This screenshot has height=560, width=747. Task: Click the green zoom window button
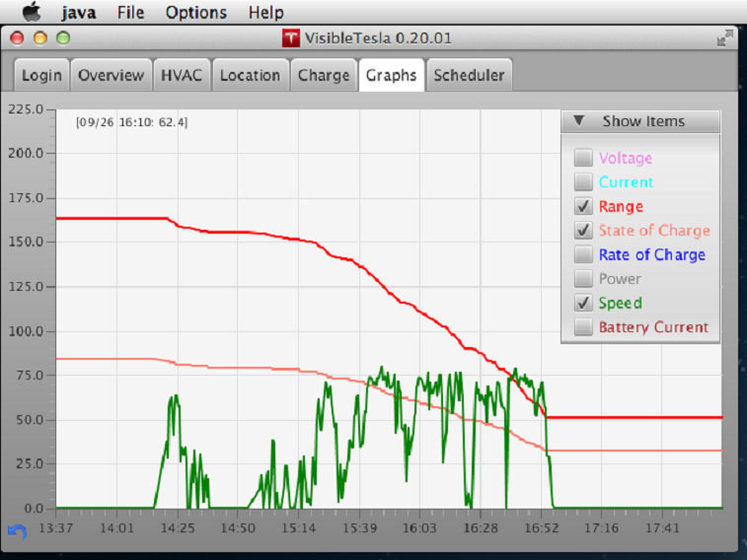tap(63, 37)
